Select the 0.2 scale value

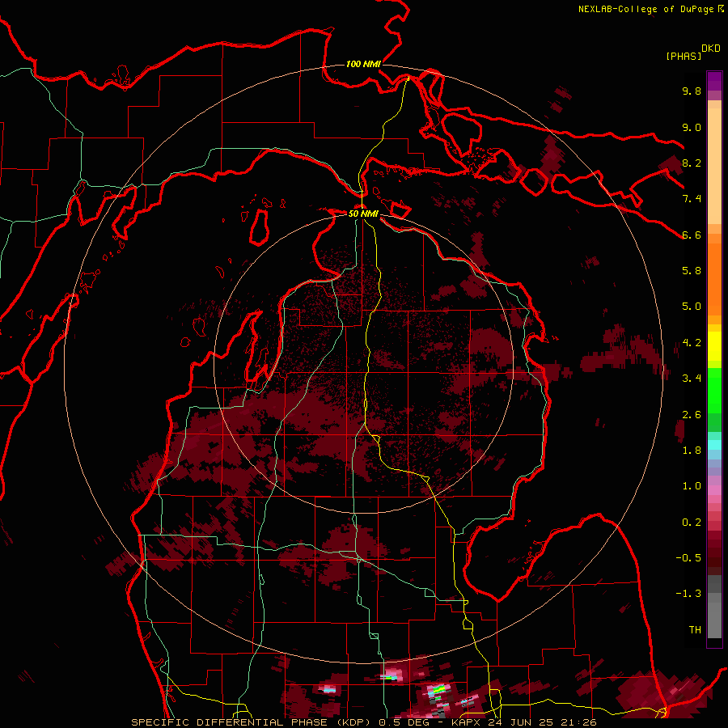click(x=692, y=523)
